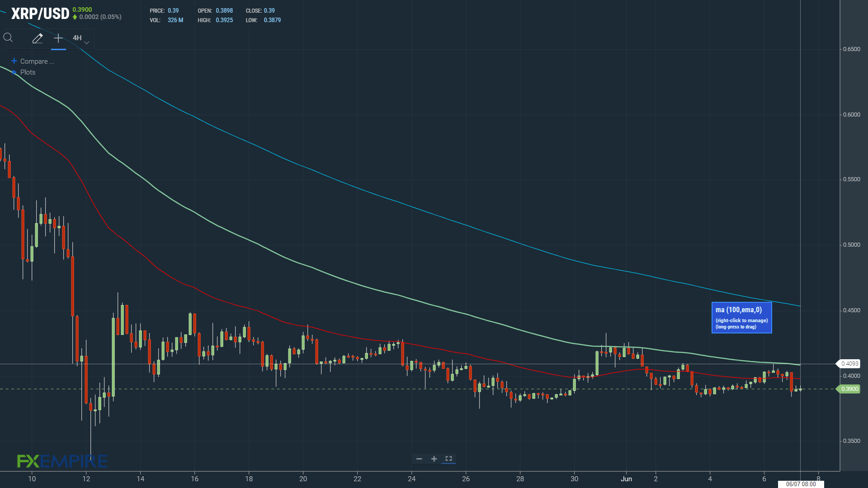Image resolution: width=868 pixels, height=488 pixels.
Task: Click the LOW 0.3879 value
Action: 272,20
